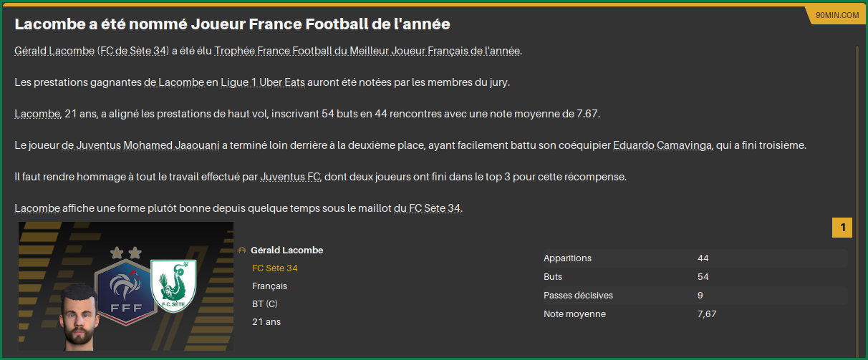Click the 90MIN.COM source tag
This screenshot has height=360, width=868.
pyautogui.click(x=836, y=15)
